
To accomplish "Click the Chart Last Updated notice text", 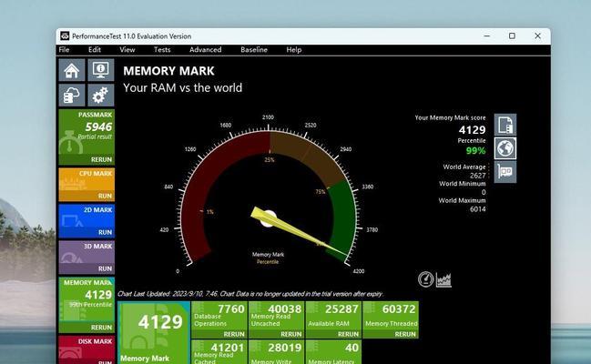I will click(x=250, y=294).
